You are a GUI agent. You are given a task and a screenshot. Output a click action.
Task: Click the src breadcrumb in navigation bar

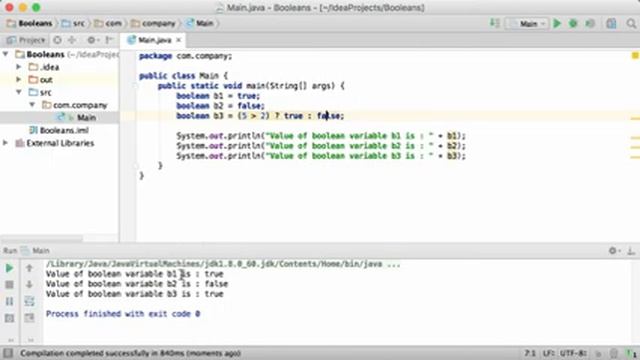tap(73, 23)
